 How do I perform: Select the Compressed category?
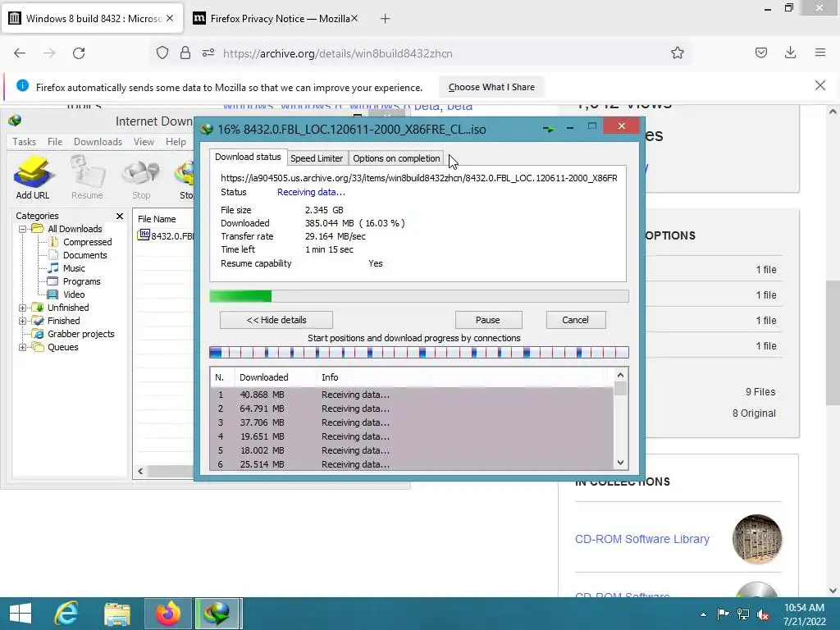point(87,242)
